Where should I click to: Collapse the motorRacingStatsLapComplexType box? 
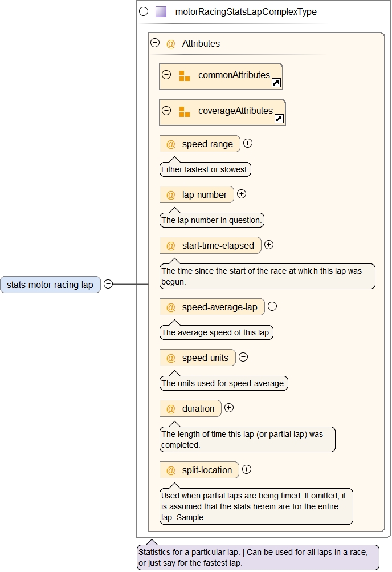pyautogui.click(x=144, y=11)
